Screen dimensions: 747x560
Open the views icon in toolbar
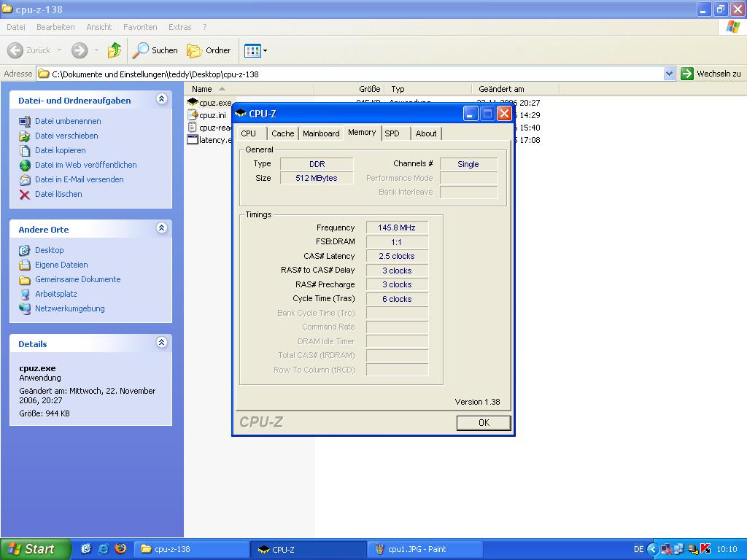[252, 50]
